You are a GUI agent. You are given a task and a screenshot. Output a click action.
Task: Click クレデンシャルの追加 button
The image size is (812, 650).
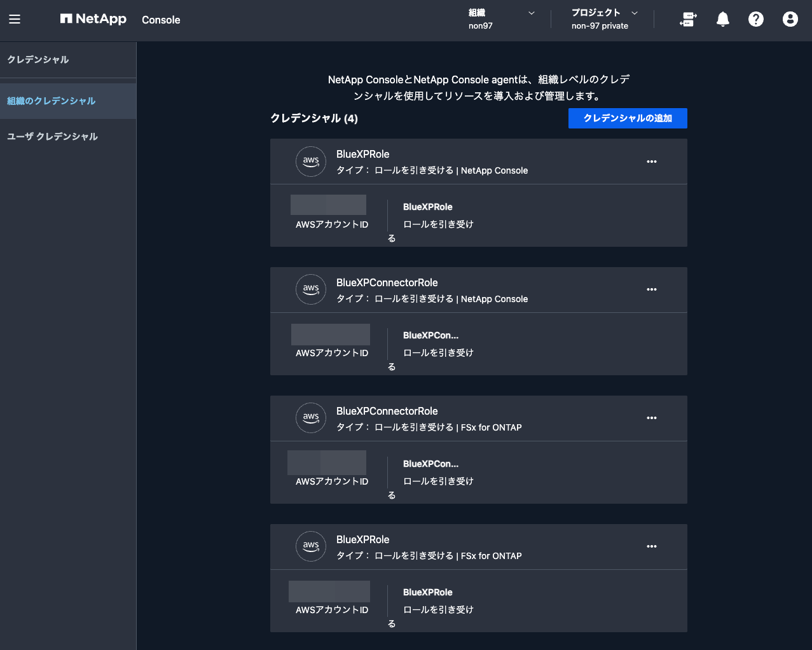[x=628, y=118]
